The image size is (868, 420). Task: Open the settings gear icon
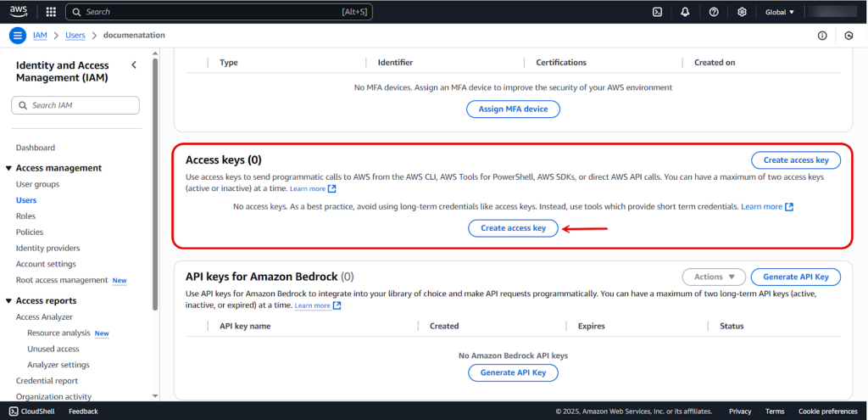pos(742,12)
